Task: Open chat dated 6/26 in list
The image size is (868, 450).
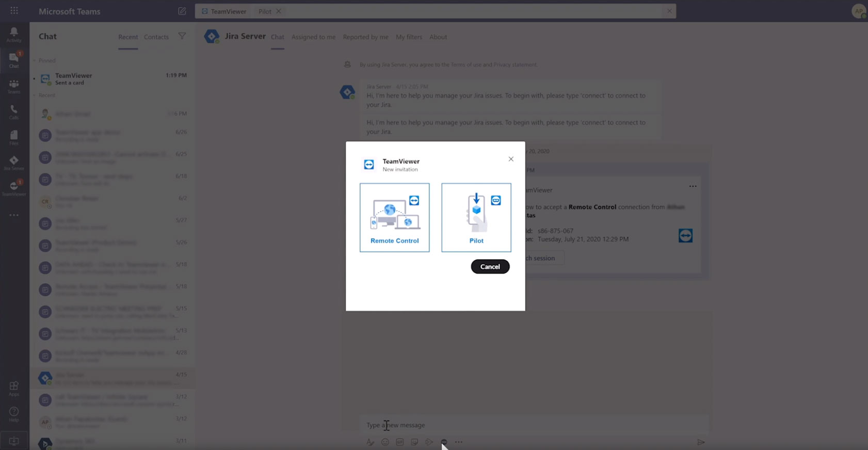Action: tap(114, 135)
